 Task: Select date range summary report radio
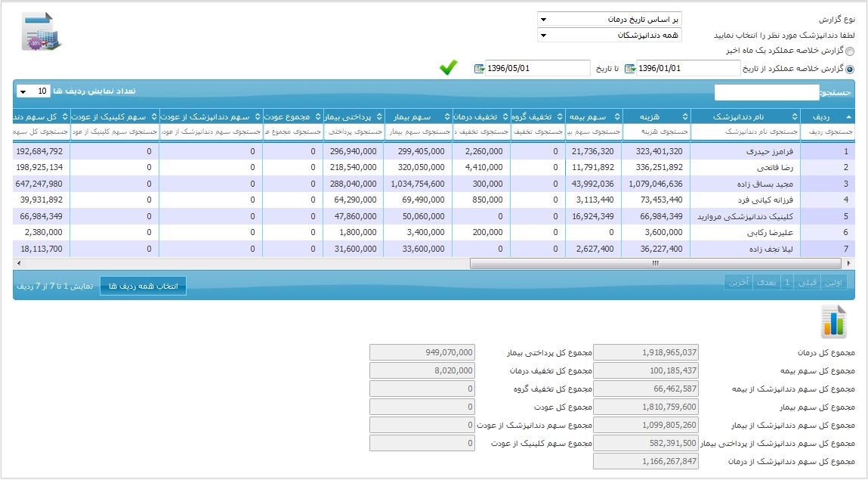850,69
